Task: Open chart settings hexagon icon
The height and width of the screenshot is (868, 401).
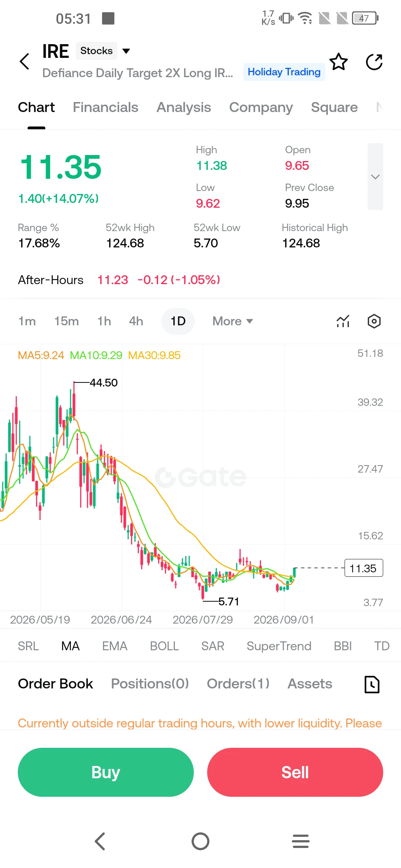Action: [x=374, y=321]
